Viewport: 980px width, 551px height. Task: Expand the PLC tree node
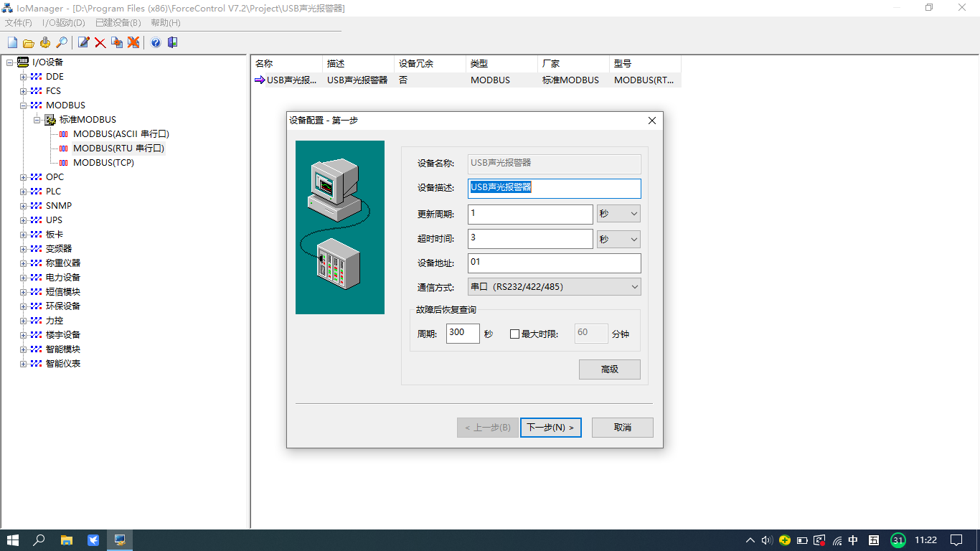click(24, 192)
